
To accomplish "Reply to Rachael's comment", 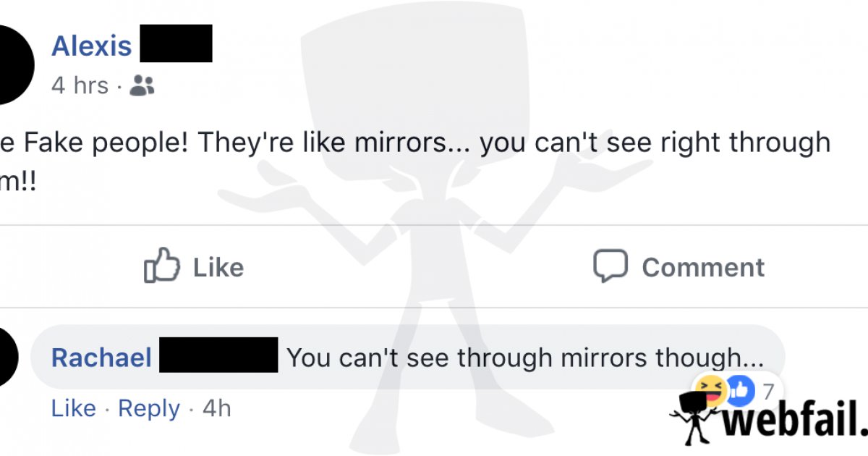I will (148, 408).
